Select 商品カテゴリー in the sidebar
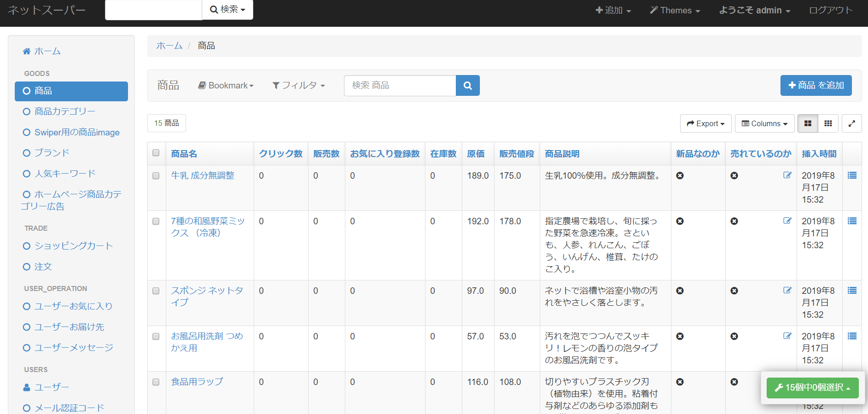 point(71,111)
